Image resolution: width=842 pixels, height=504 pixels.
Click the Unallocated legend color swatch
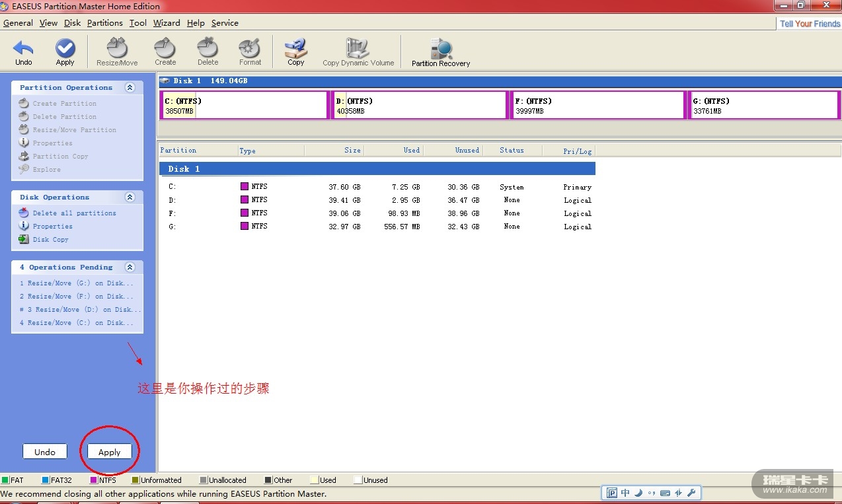(204, 480)
